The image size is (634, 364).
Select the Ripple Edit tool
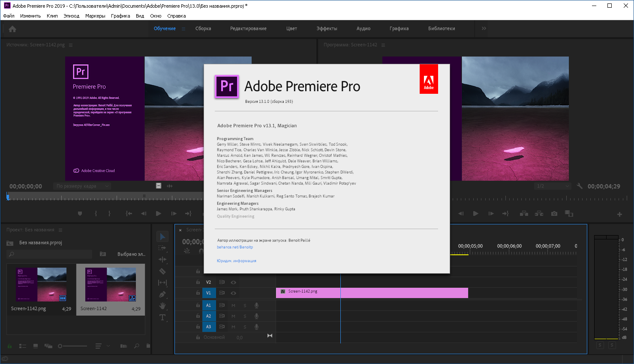tap(162, 260)
